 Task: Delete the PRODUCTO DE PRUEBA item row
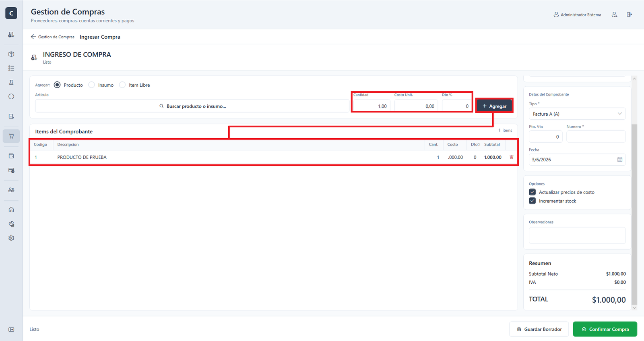pyautogui.click(x=512, y=157)
